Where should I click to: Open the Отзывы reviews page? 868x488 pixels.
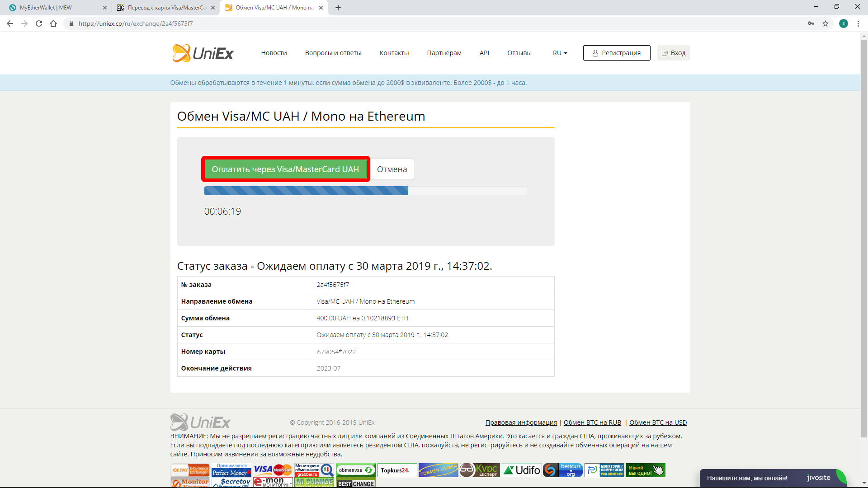[x=519, y=53]
